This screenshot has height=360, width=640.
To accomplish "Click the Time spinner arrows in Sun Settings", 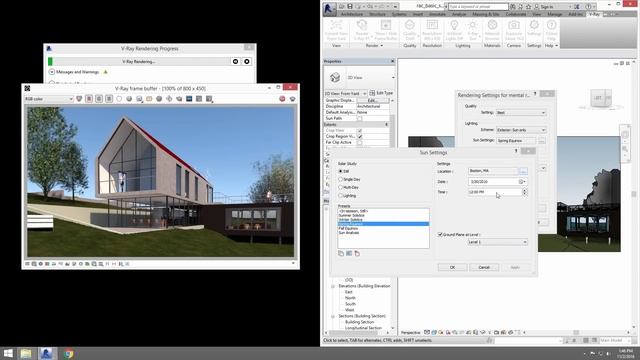I will [x=524, y=192].
